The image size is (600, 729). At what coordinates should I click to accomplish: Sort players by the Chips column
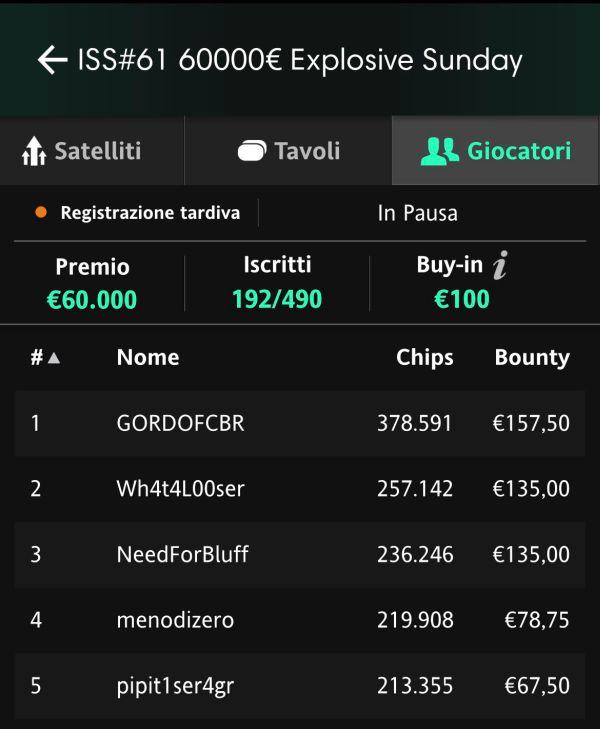(x=424, y=357)
